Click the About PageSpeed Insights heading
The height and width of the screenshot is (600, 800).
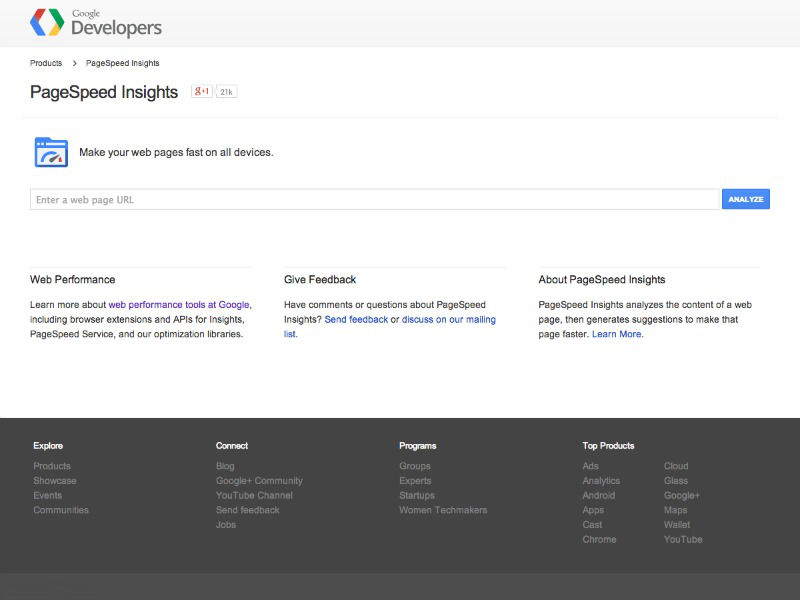coord(602,280)
